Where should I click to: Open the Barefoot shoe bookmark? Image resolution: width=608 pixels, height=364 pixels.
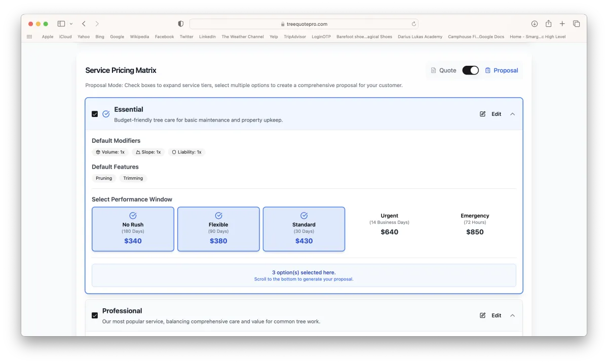[x=364, y=36]
